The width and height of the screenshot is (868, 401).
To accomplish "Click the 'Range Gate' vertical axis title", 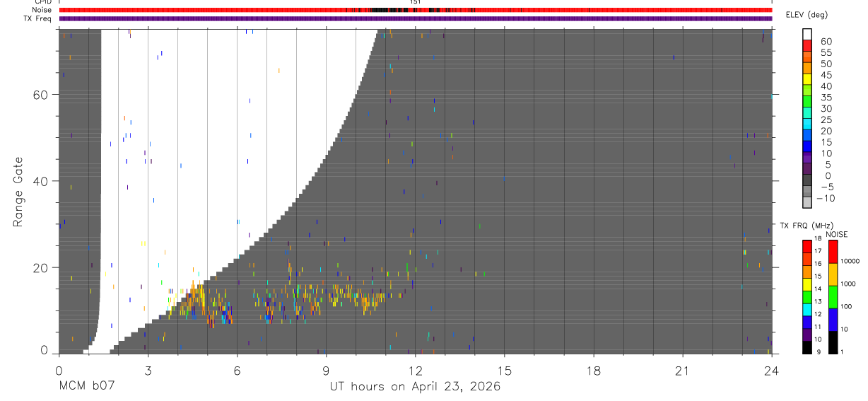I will click(x=18, y=192).
